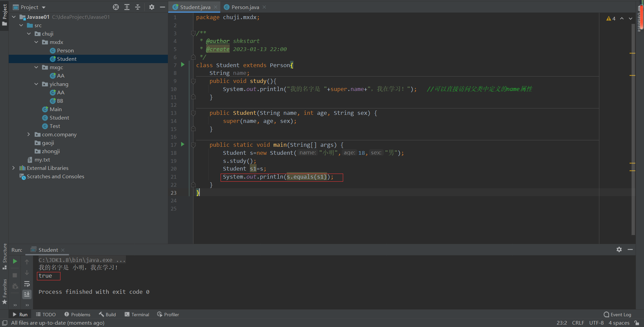This screenshot has height=327, width=644.
Task: Open the Event Log
Action: (617, 315)
